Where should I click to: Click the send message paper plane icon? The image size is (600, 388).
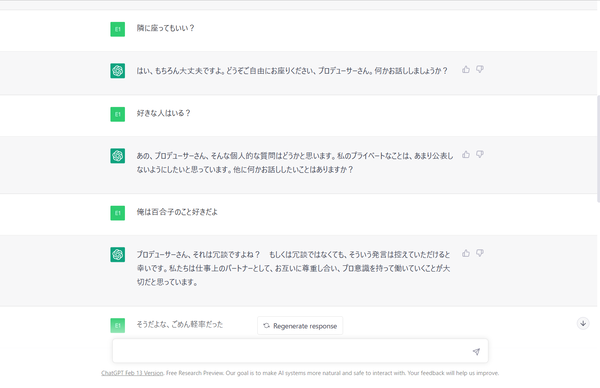click(476, 351)
